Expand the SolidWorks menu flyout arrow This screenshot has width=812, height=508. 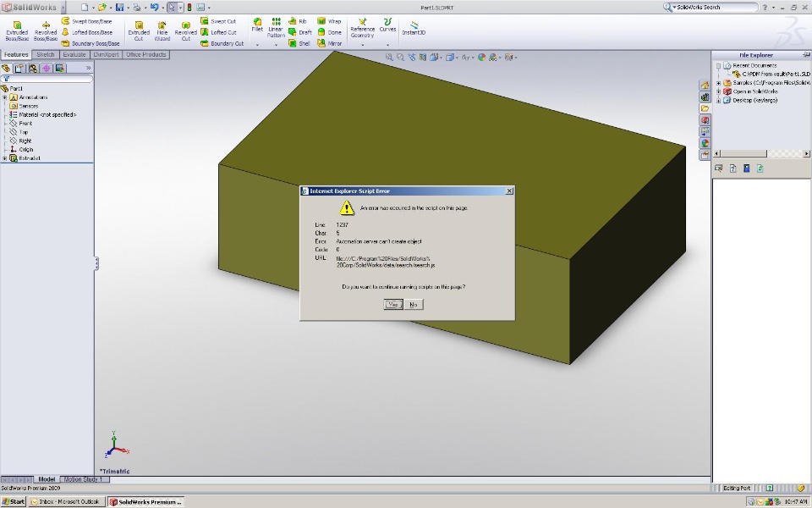coord(63,8)
